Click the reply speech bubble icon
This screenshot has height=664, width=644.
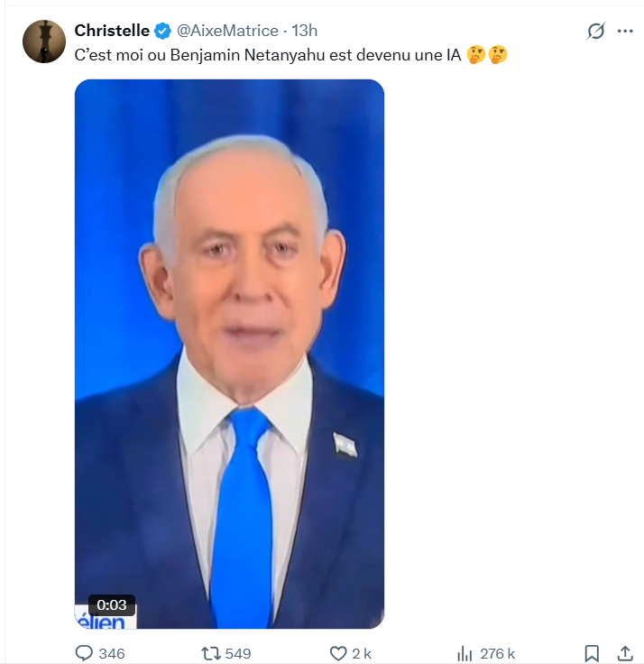pyautogui.click(x=84, y=653)
